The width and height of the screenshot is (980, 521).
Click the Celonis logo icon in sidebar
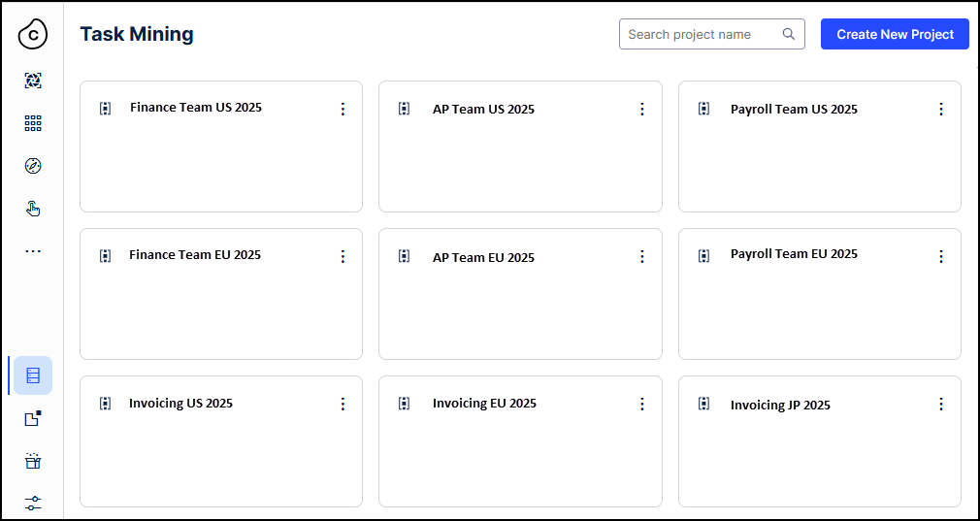click(33, 34)
